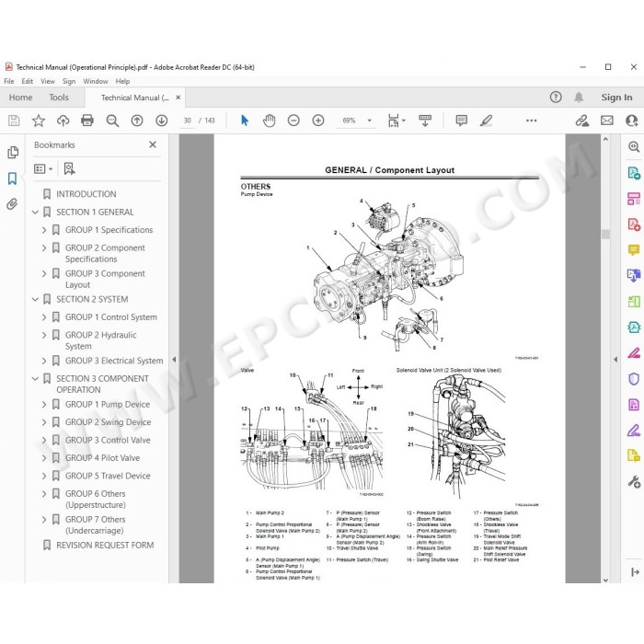The height and width of the screenshot is (644, 644).
Task: Share with others person icon
Action: point(632,121)
